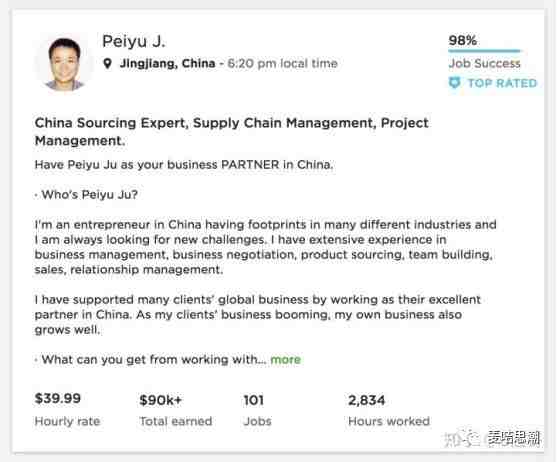The height and width of the screenshot is (462, 557).
Task: Click the Who's Peiyu Ju? line
Action: point(86,195)
